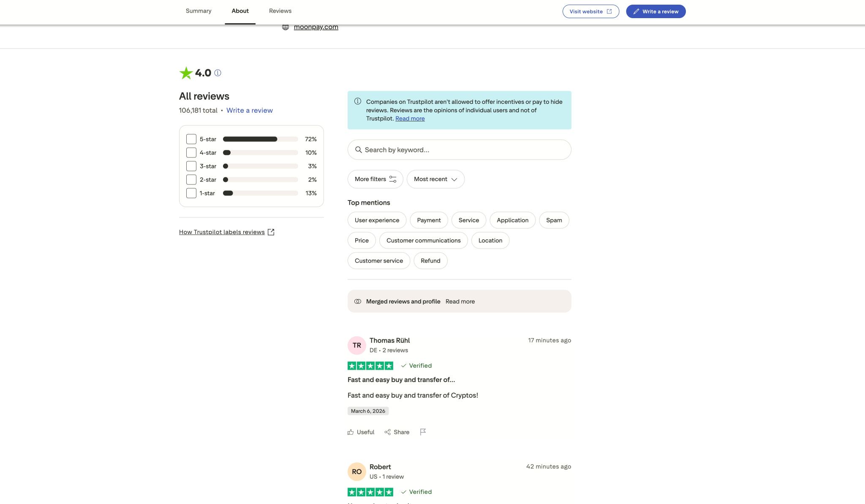Check the 1-star filter checkbox
865x504 pixels.
[191, 193]
